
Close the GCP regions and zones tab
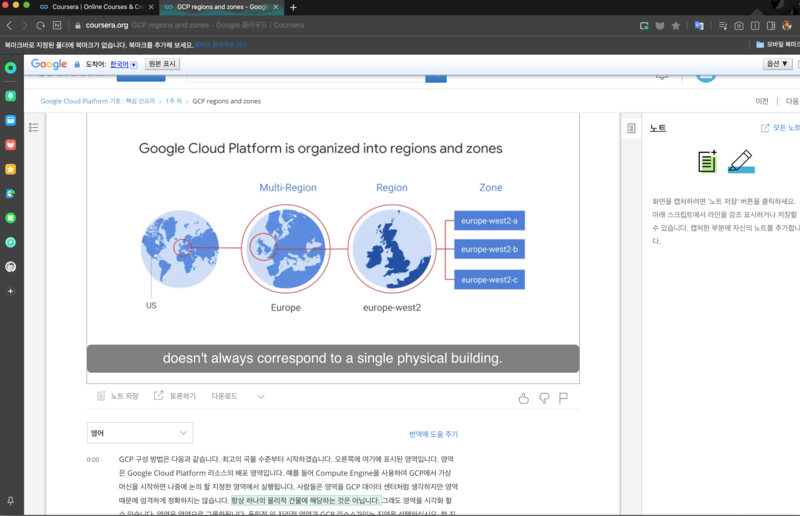point(276,7)
